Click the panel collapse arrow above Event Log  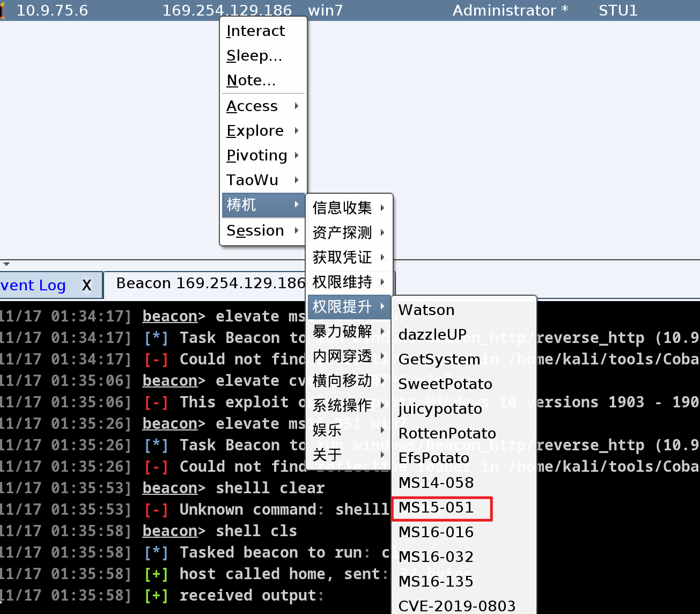click(6, 264)
